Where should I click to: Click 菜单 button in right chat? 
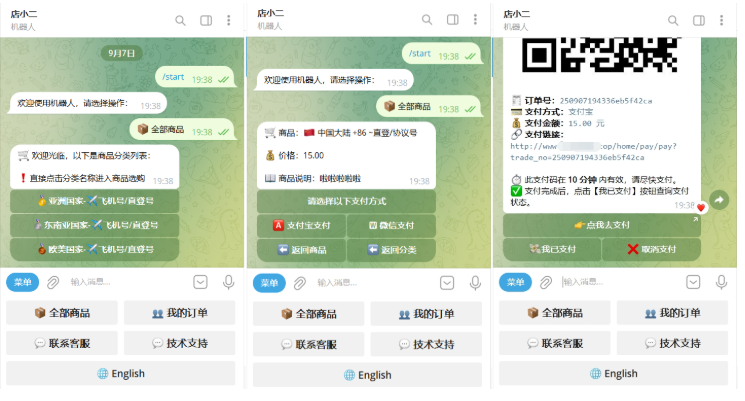tap(516, 282)
